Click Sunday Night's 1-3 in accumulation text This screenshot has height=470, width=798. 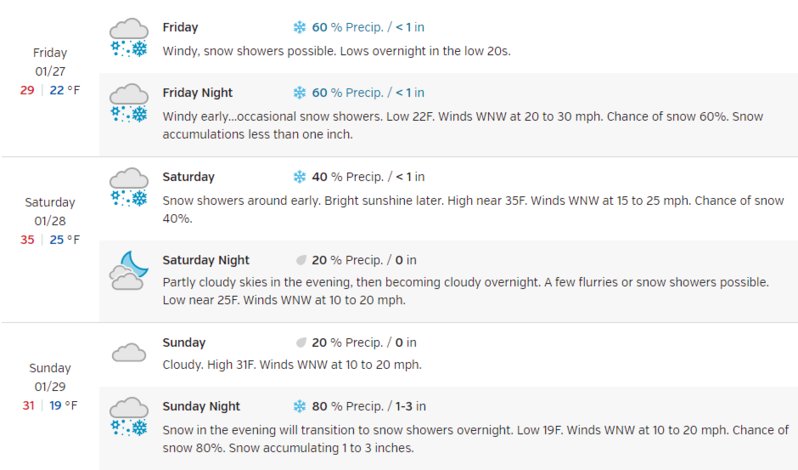pyautogui.click(x=411, y=406)
